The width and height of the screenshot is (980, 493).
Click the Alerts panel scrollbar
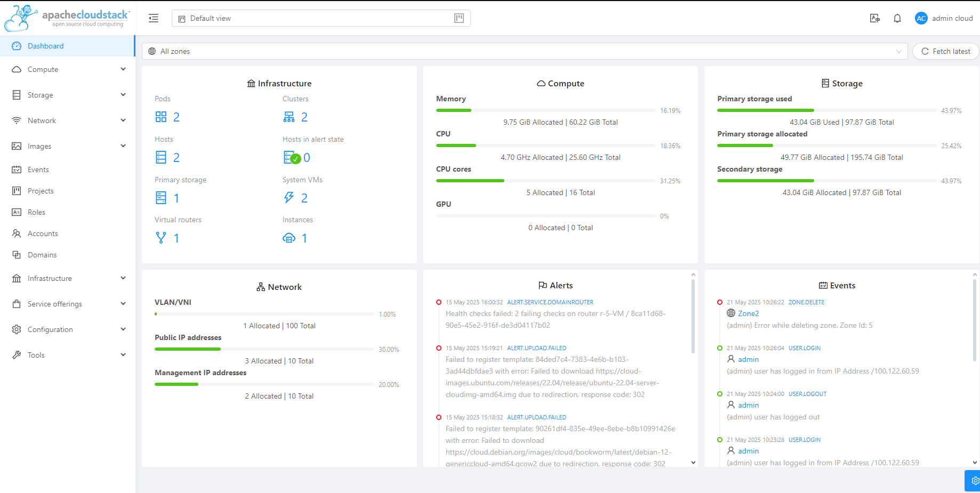pyautogui.click(x=693, y=317)
